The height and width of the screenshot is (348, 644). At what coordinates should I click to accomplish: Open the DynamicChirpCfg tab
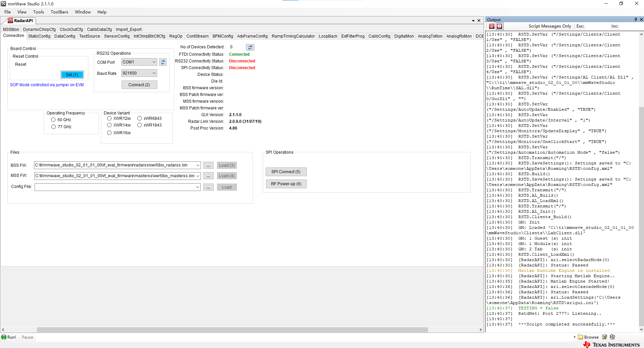39,30
